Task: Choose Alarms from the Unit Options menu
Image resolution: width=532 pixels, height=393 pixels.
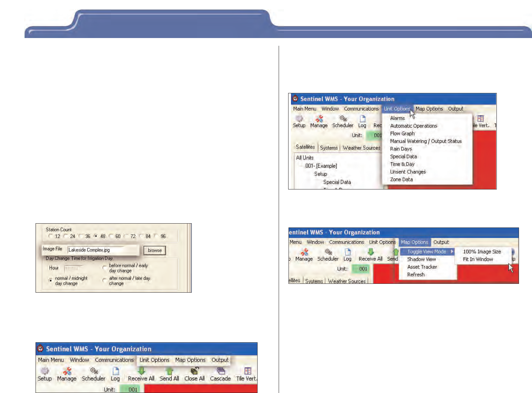Action: (x=398, y=118)
